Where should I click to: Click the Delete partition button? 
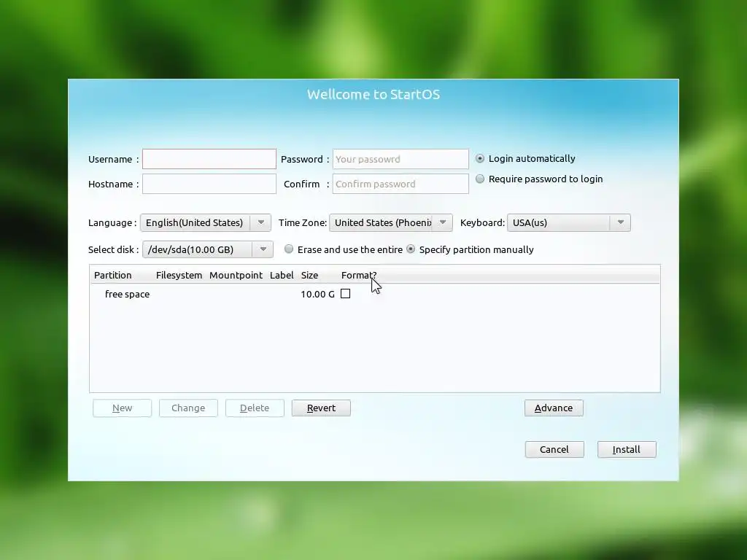point(255,408)
